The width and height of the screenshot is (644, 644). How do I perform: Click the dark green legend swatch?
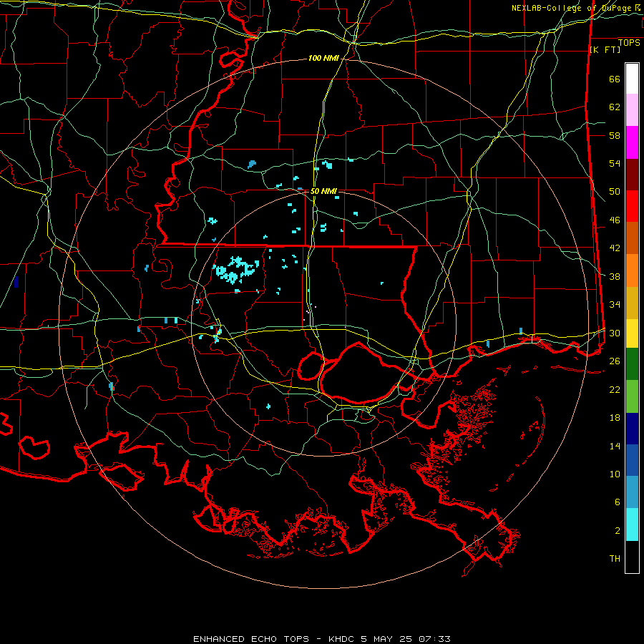click(x=632, y=364)
